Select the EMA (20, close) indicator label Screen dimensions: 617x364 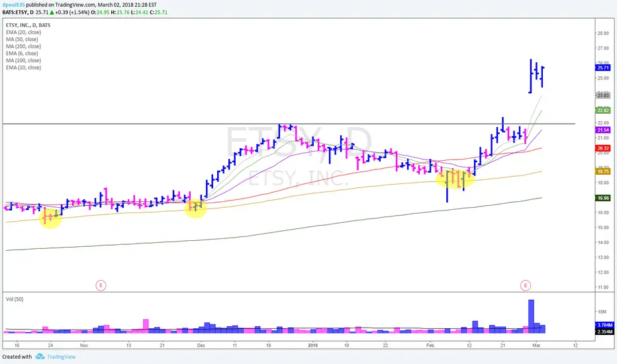point(23,32)
